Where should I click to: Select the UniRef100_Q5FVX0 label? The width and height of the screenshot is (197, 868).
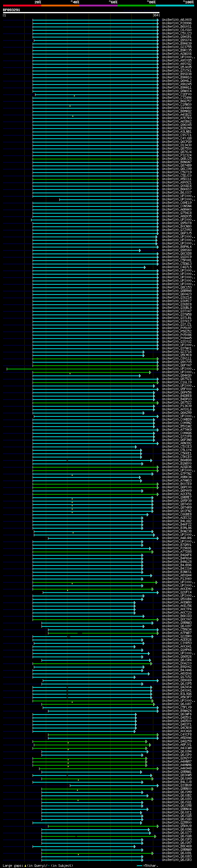click(177, 389)
